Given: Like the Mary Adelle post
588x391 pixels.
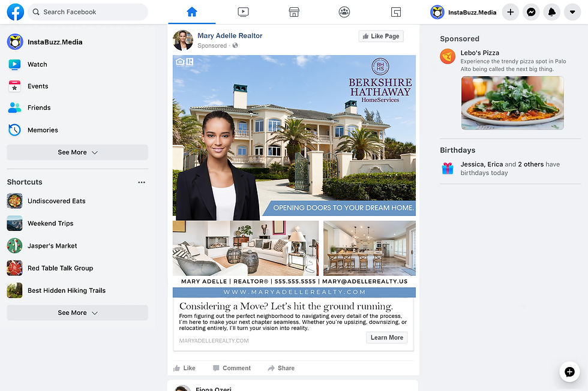Looking at the screenshot, I should [x=184, y=368].
